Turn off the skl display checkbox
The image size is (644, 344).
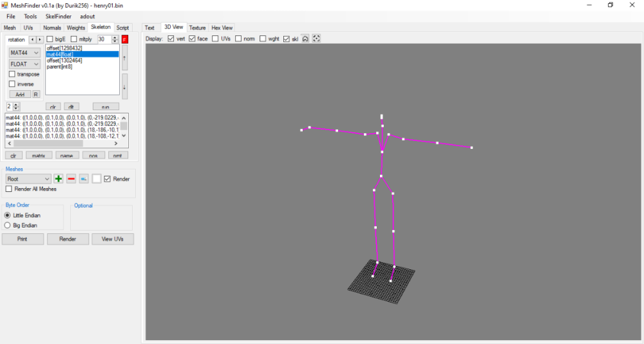click(x=287, y=39)
